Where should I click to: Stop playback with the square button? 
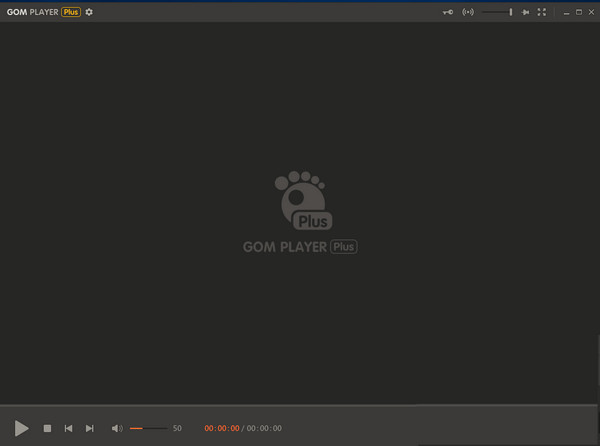47,428
